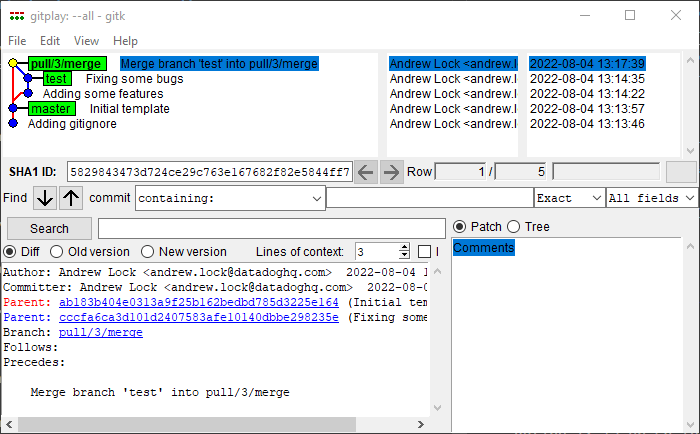Select the Diff radio button

pos(9,252)
